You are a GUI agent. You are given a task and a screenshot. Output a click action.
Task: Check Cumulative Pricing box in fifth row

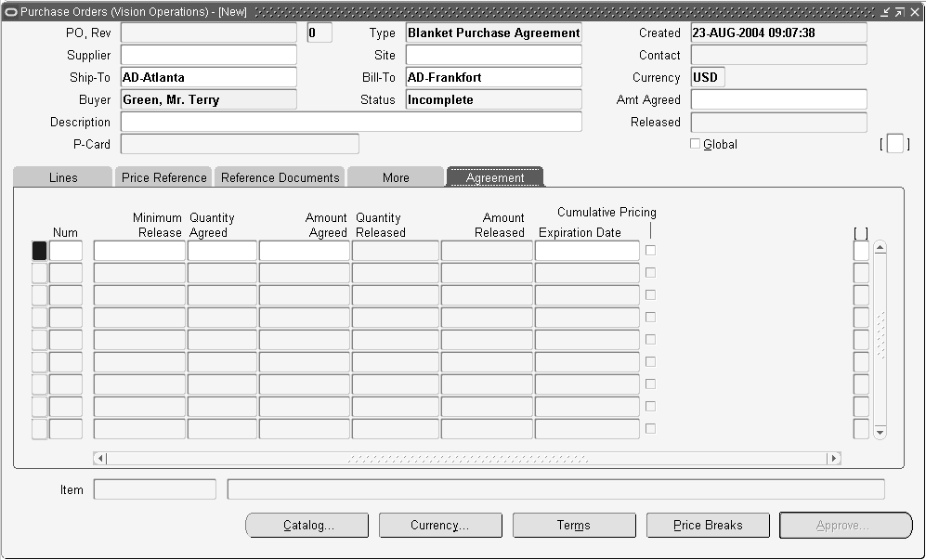650,340
